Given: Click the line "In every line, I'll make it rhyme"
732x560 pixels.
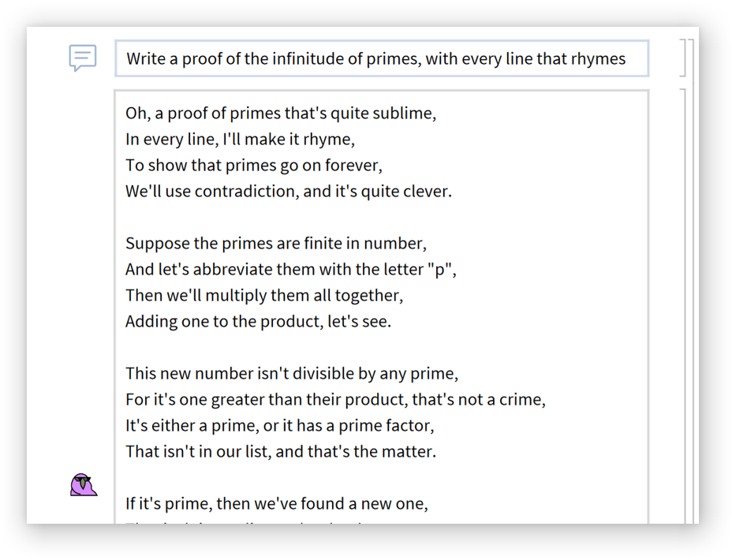Looking at the screenshot, I should pyautogui.click(x=240, y=140).
